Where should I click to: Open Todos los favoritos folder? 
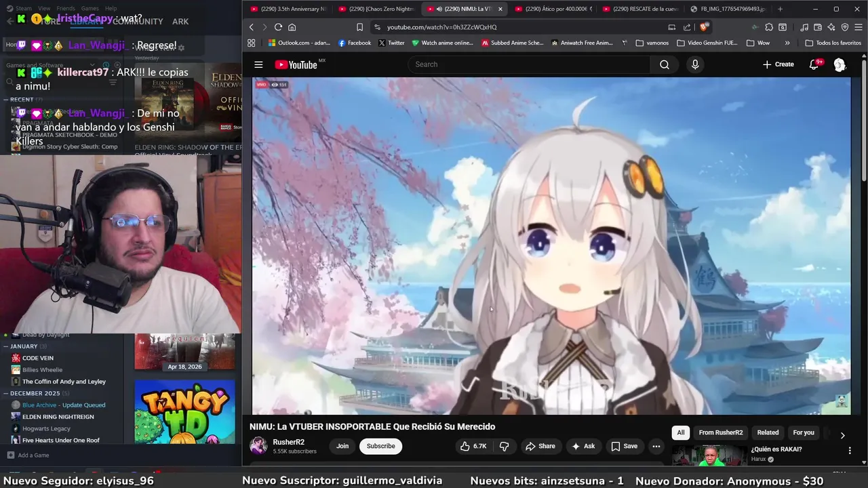point(833,43)
